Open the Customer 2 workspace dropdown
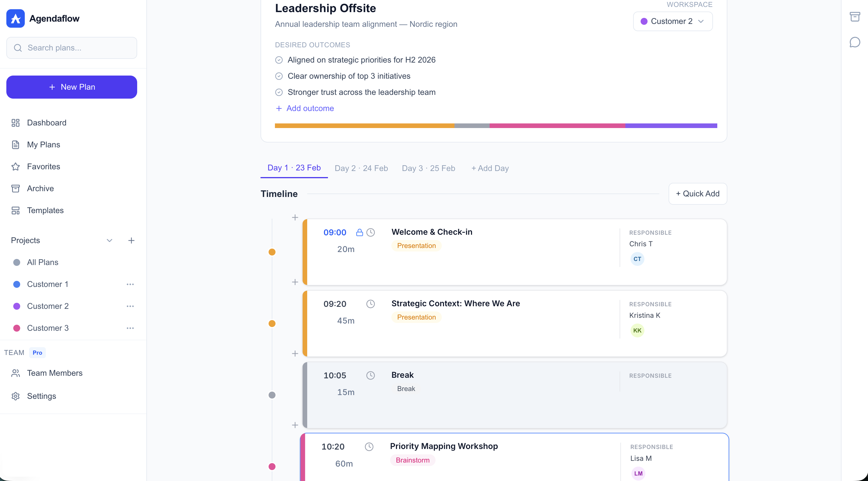The height and width of the screenshot is (481, 868). 672,21
